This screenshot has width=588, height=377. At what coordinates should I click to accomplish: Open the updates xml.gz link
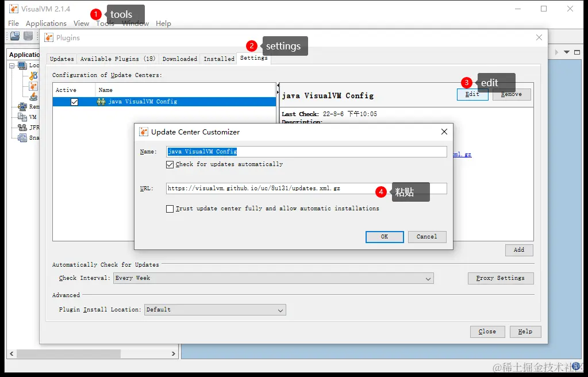tap(462, 154)
